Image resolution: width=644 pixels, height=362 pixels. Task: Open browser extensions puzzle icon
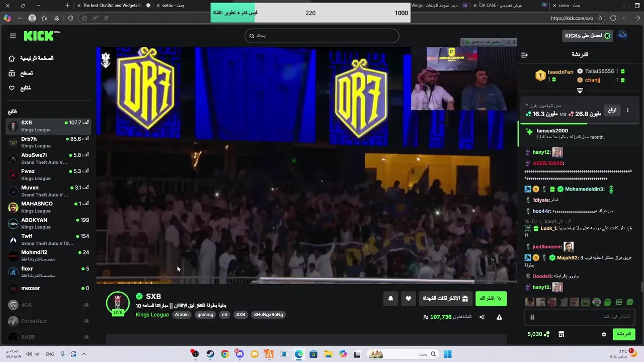(70, 18)
